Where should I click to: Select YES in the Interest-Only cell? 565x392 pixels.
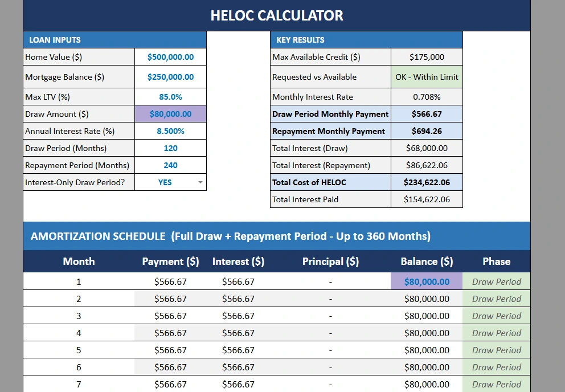[x=165, y=182]
